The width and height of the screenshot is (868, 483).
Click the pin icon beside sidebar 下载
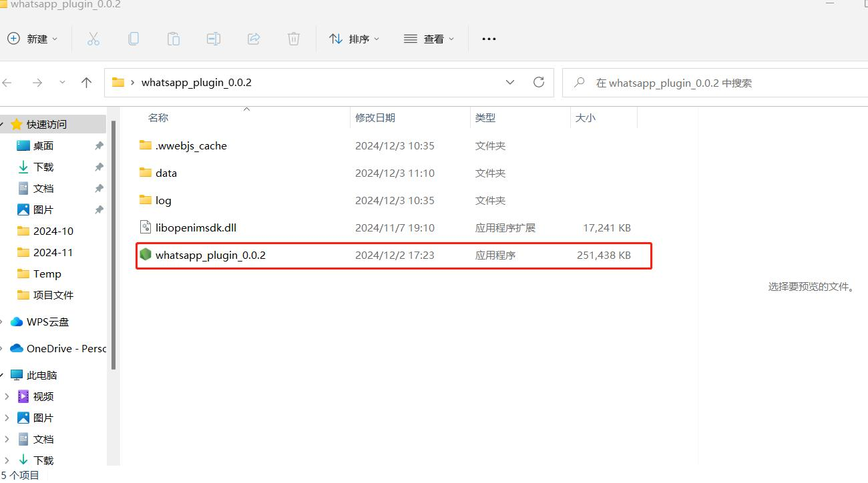pos(99,167)
